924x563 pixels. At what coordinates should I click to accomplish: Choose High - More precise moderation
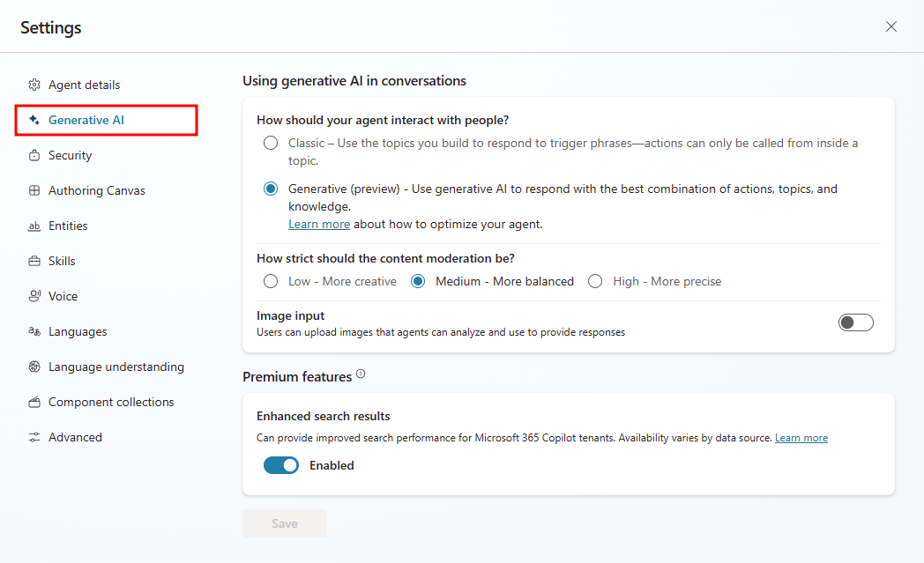(x=595, y=282)
